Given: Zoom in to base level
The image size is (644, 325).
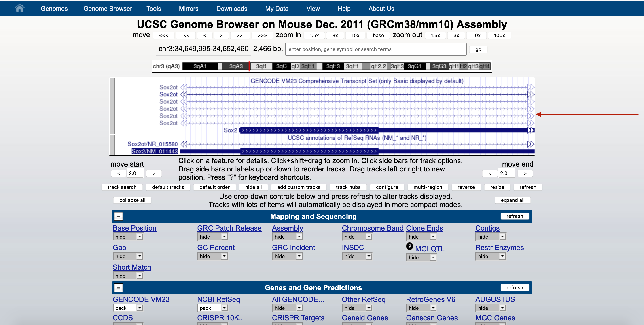Looking at the screenshot, I should [378, 36].
